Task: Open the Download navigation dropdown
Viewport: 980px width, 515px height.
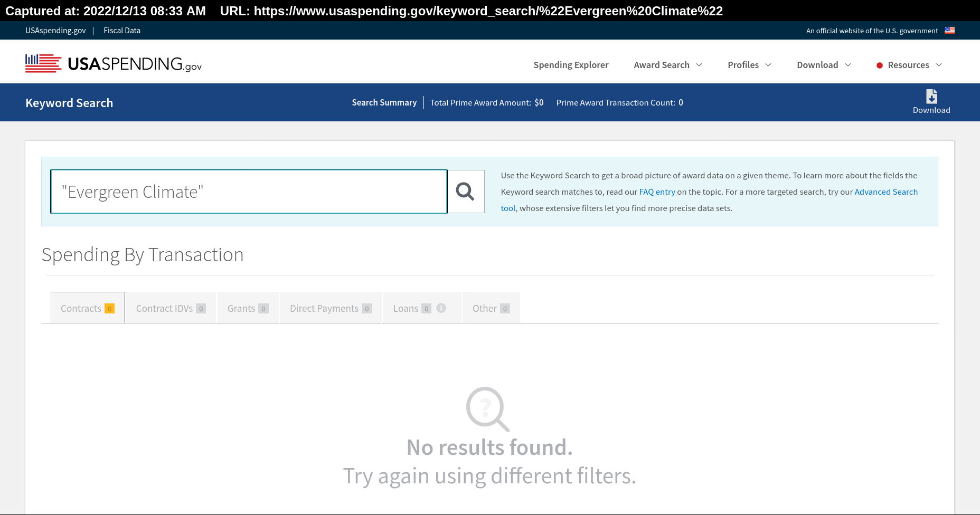Action: pos(824,65)
